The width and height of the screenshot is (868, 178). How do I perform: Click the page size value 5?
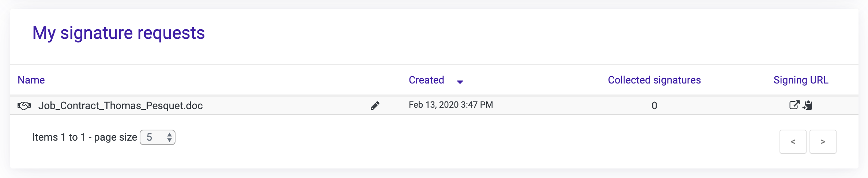[x=150, y=137]
